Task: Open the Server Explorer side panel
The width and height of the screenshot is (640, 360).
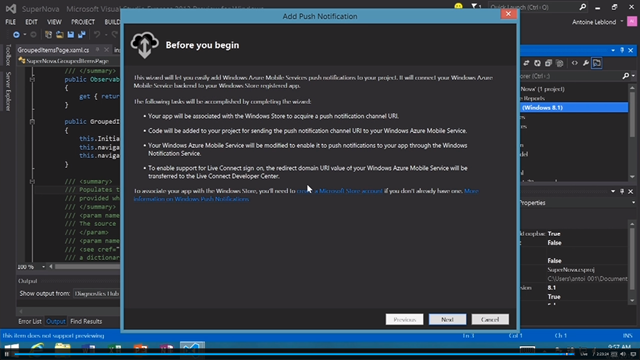Action: click(x=8, y=91)
